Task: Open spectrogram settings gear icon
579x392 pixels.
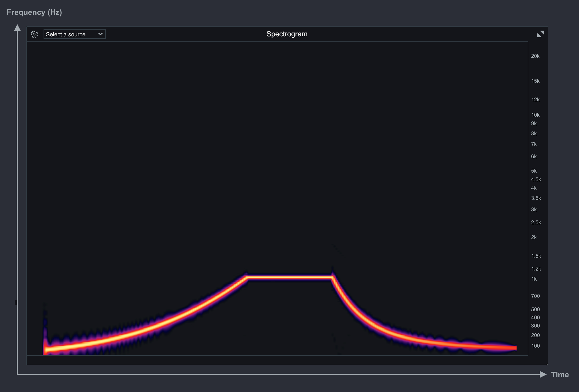Action: 34,34
